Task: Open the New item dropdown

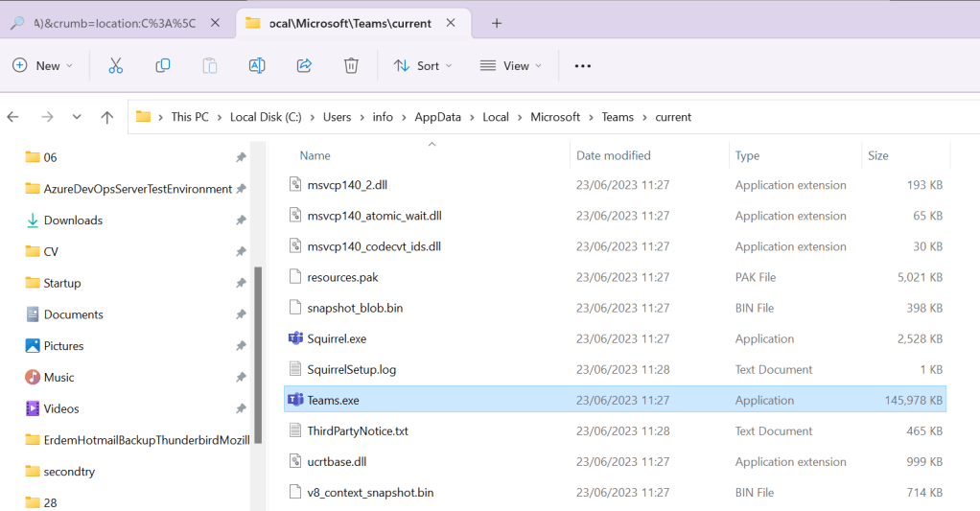Action: point(42,65)
